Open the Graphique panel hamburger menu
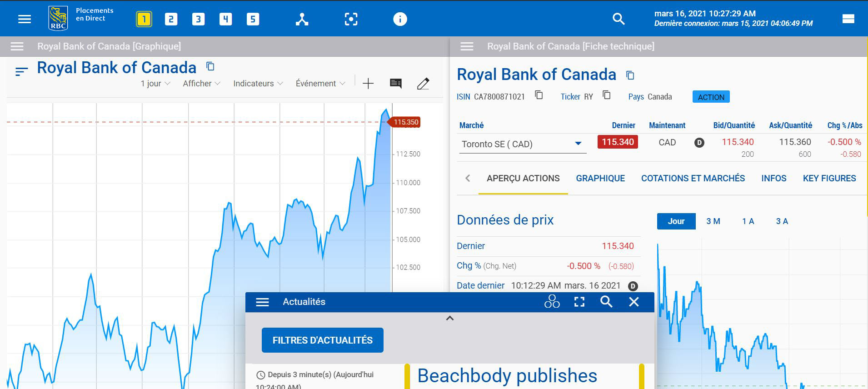This screenshot has width=868, height=389. tap(17, 46)
